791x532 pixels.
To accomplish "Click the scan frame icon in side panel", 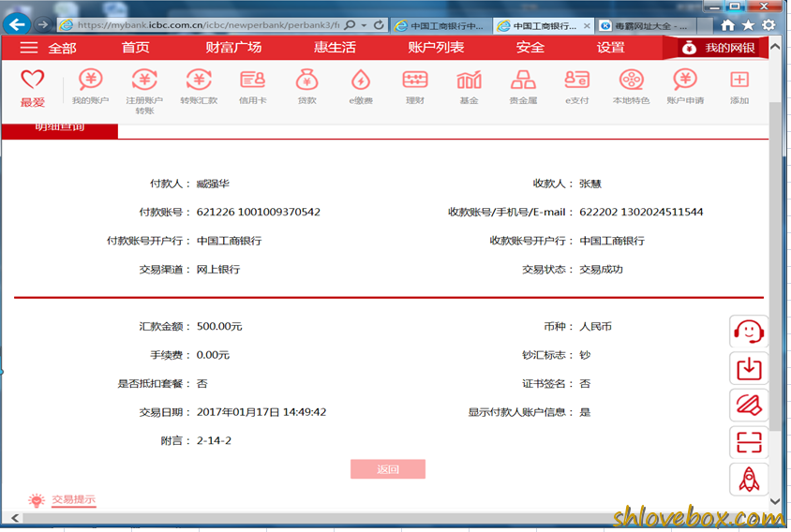I will (x=749, y=442).
